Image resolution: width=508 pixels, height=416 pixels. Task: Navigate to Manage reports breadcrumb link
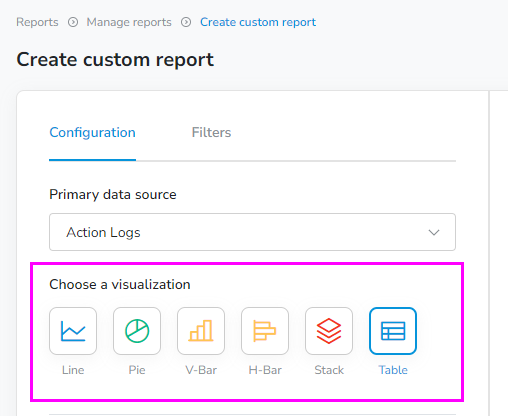129,22
